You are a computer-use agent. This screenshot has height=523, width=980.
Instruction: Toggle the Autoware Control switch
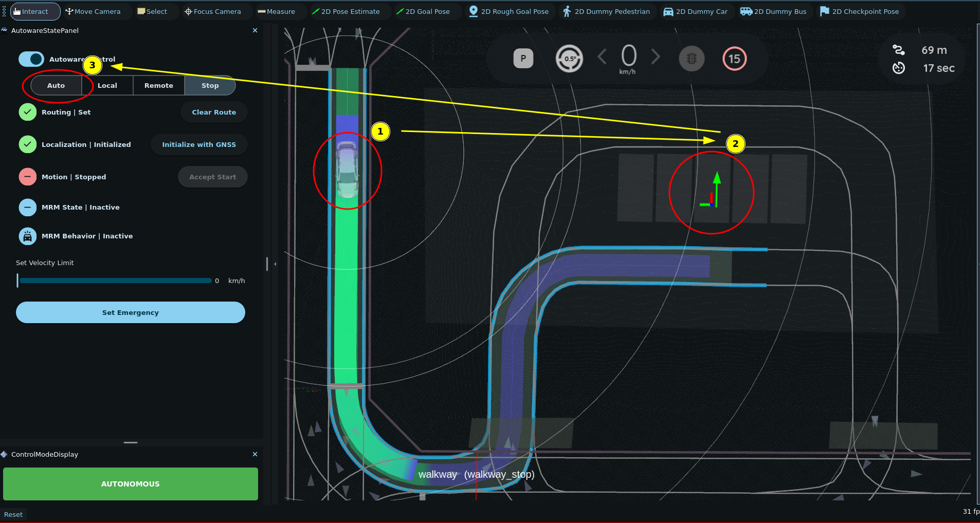[x=31, y=59]
